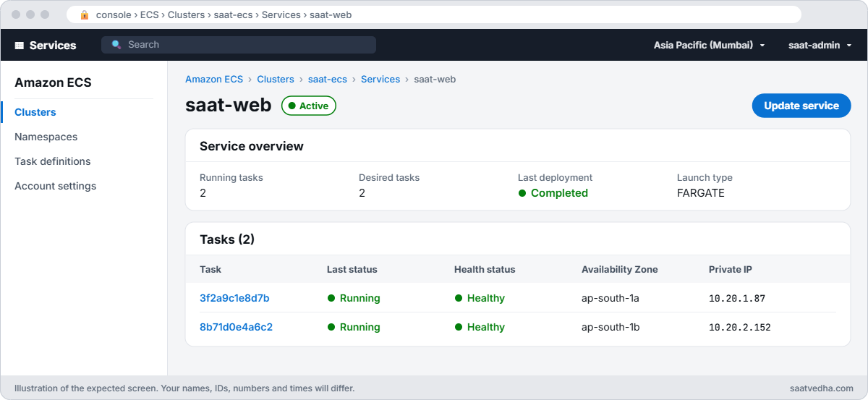Viewport: 868px width, 400px height.
Task: Click IP address 10.20.2.152
Action: pyautogui.click(x=740, y=327)
